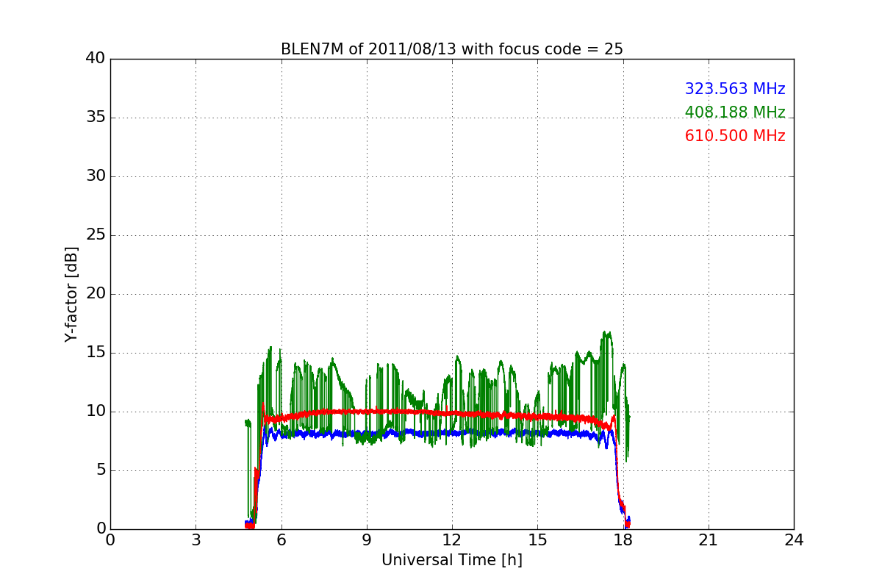882x588 pixels.
Task: Click the x-axis tick label 15
Action: 537,540
